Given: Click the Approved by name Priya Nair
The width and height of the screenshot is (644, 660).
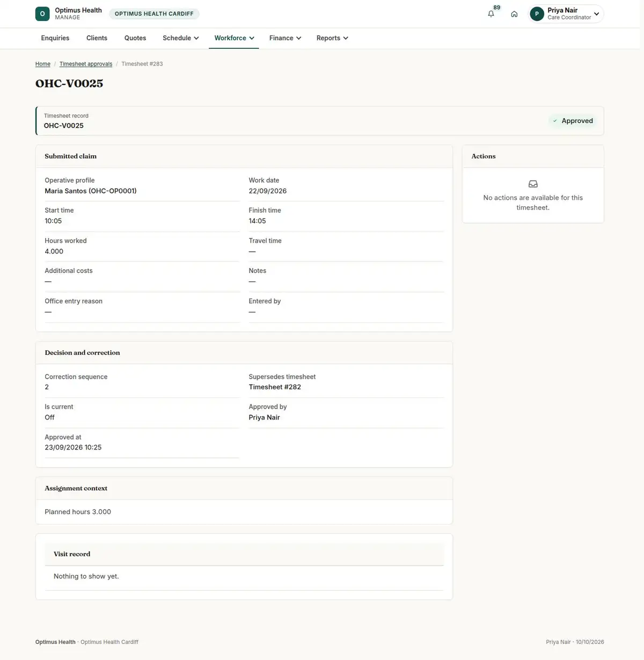Looking at the screenshot, I should point(265,417).
